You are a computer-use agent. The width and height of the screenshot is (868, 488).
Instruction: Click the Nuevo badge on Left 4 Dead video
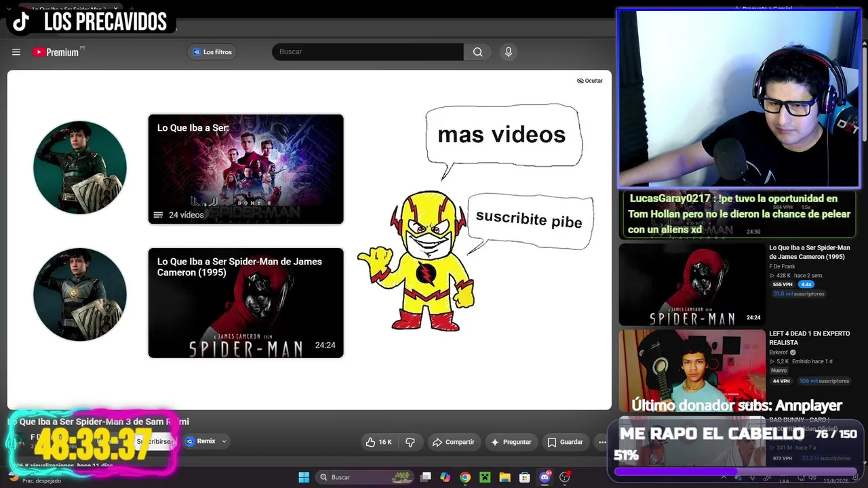[778, 371]
